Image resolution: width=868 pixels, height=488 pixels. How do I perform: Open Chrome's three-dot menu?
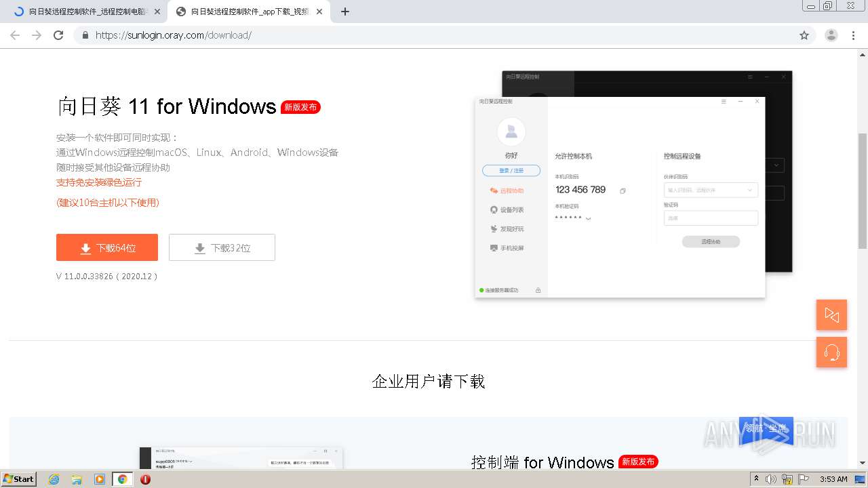[854, 35]
